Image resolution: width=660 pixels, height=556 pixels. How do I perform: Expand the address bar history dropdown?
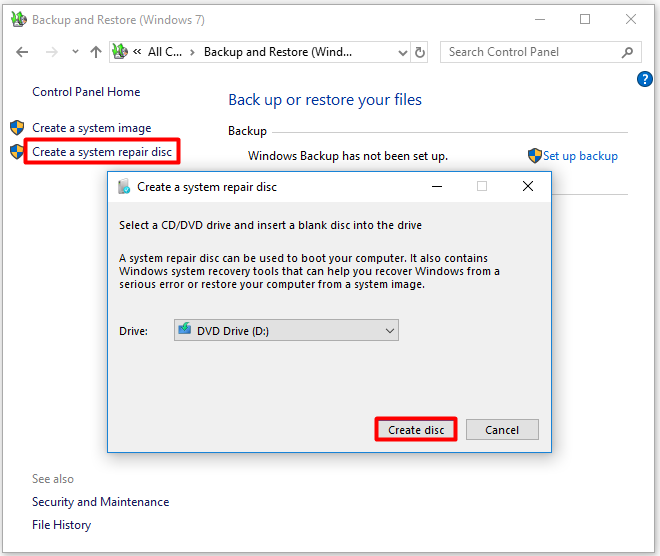(403, 53)
